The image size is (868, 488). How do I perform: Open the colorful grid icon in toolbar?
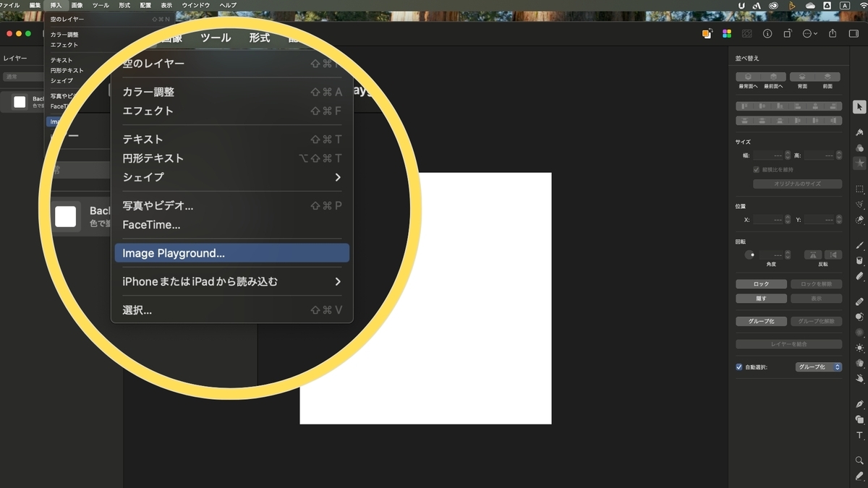(x=727, y=33)
